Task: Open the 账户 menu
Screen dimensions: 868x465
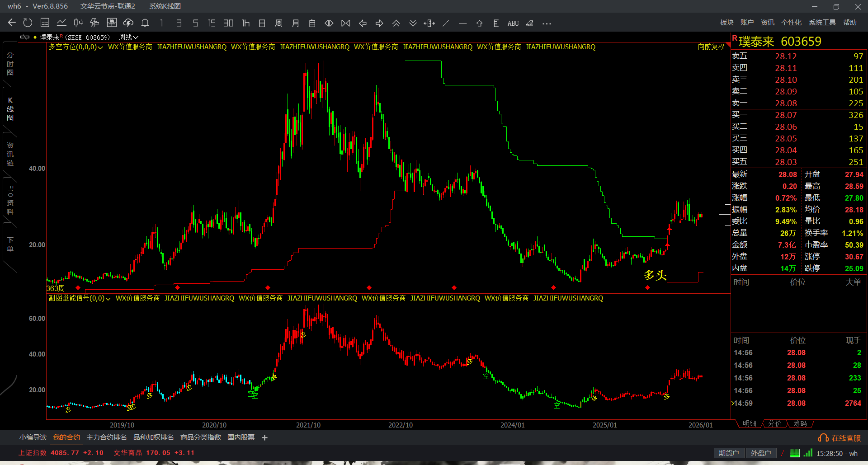Action: 747,23
